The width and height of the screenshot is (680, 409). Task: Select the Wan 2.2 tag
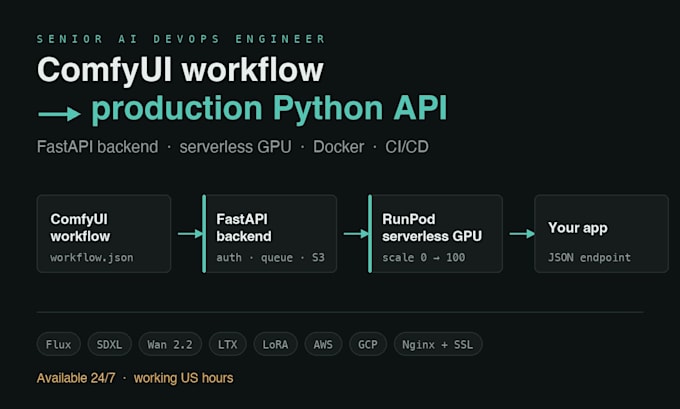point(170,344)
